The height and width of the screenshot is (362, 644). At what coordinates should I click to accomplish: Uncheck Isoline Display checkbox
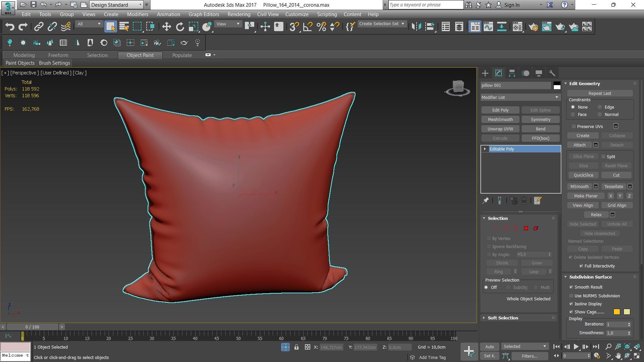click(x=571, y=304)
